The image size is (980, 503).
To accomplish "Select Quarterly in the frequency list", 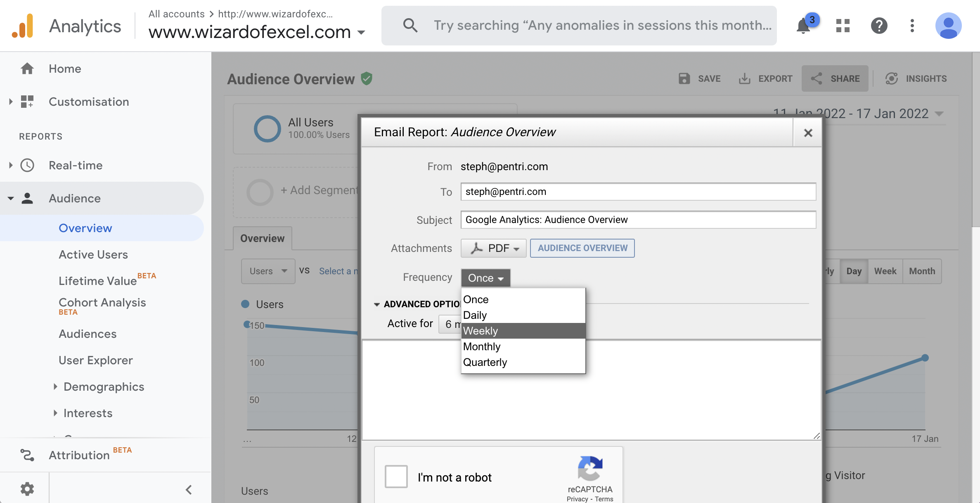I will pos(523,362).
